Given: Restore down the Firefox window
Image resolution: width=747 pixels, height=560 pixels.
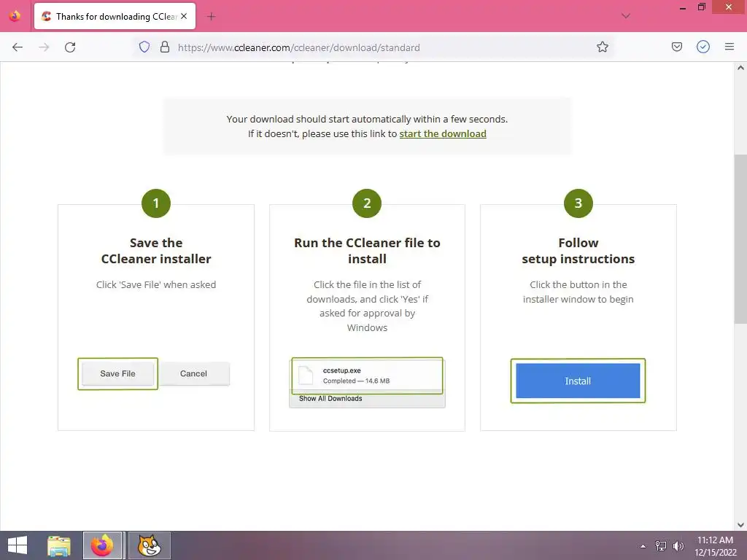Looking at the screenshot, I should tap(701, 7).
